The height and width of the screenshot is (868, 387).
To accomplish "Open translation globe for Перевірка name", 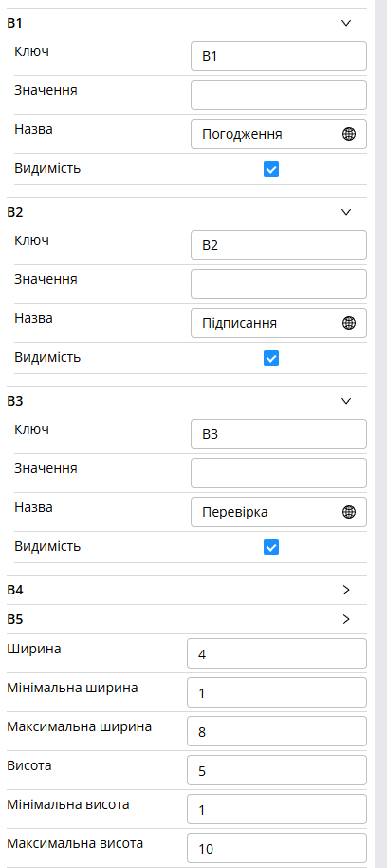I will [x=349, y=512].
